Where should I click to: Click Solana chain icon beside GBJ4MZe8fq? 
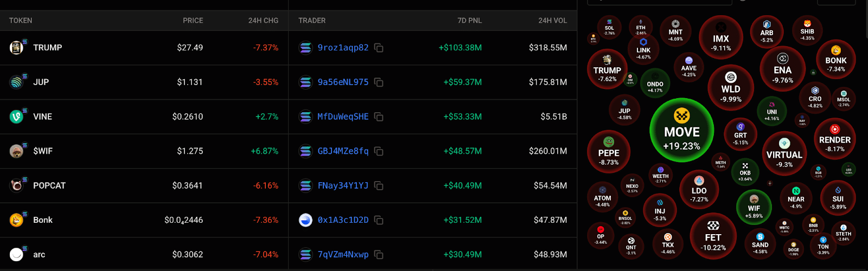pos(305,151)
